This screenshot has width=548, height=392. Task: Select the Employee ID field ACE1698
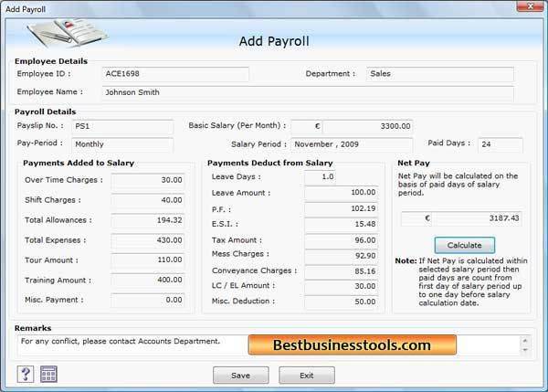pyautogui.click(x=175, y=74)
